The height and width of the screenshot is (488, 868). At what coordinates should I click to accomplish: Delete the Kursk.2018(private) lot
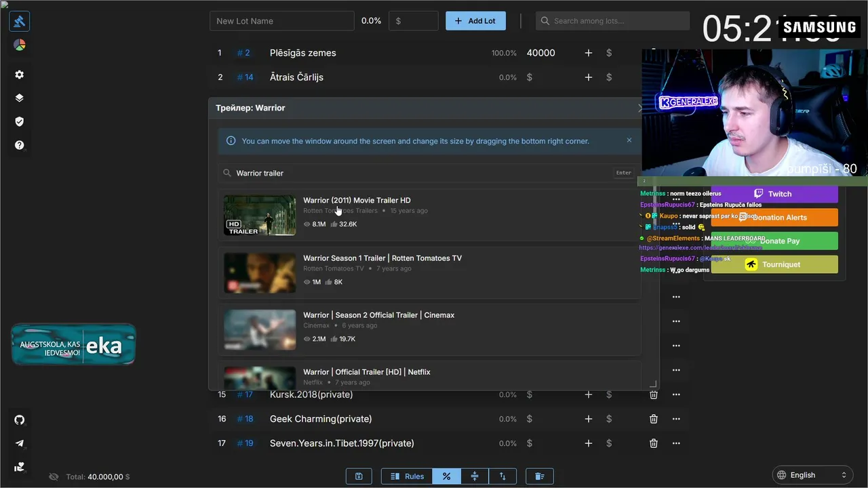(x=654, y=394)
